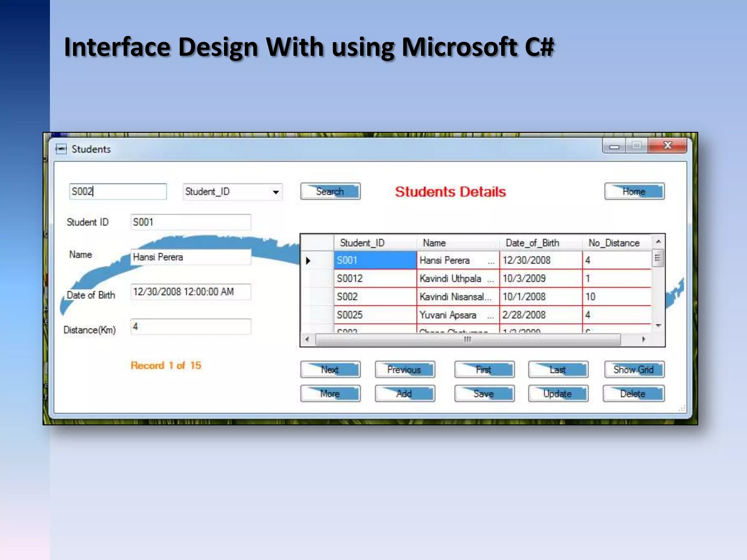Sort by Name column header
Viewport: 747px width, 560px height.
tap(458, 243)
